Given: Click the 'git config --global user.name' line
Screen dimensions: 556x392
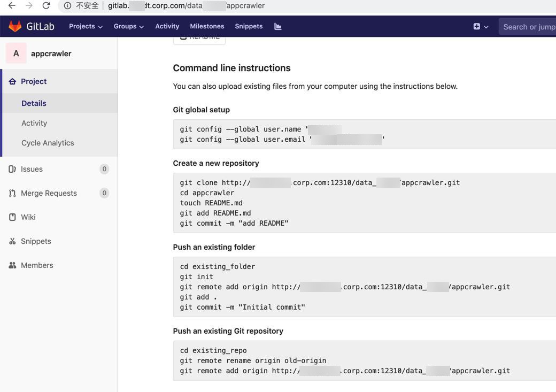Looking at the screenshot, I should click(x=261, y=129).
